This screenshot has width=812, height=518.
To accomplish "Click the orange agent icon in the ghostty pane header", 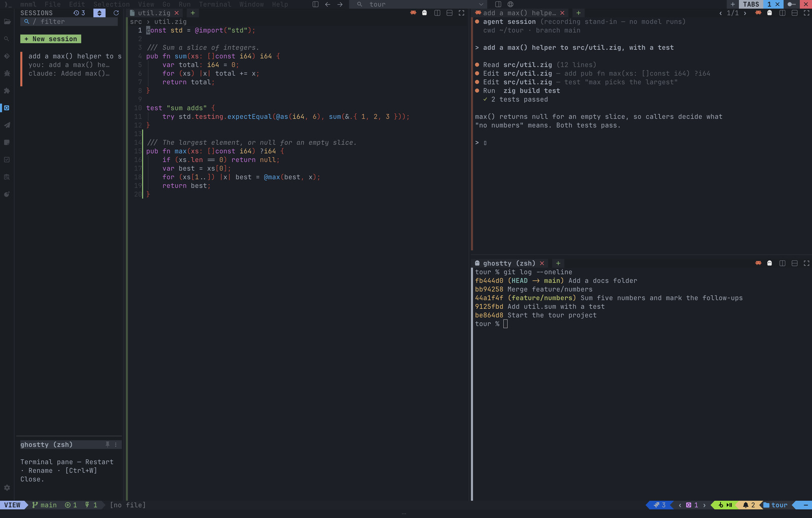I will tap(758, 263).
